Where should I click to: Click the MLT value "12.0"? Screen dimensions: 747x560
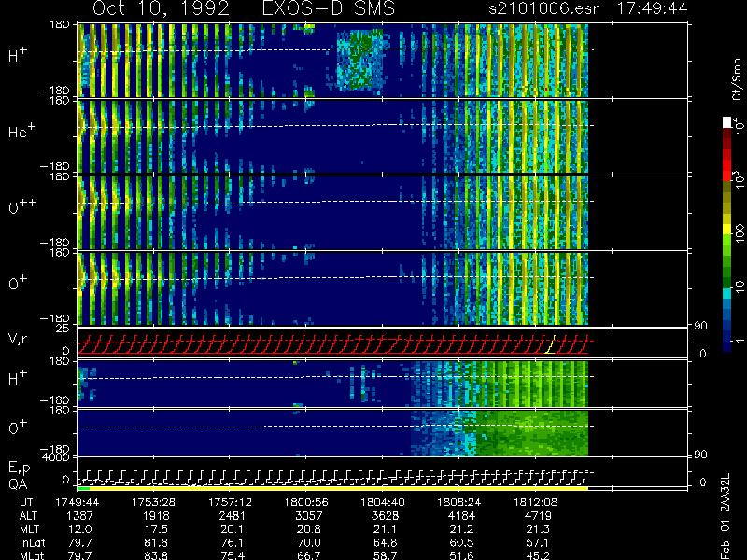(79, 529)
